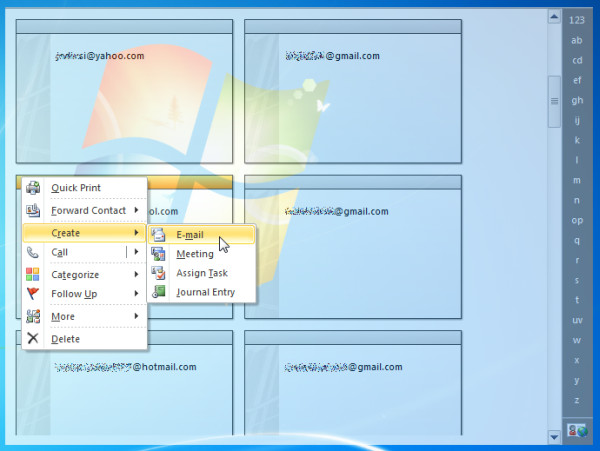Click the contact globe icon below the index

click(577, 431)
